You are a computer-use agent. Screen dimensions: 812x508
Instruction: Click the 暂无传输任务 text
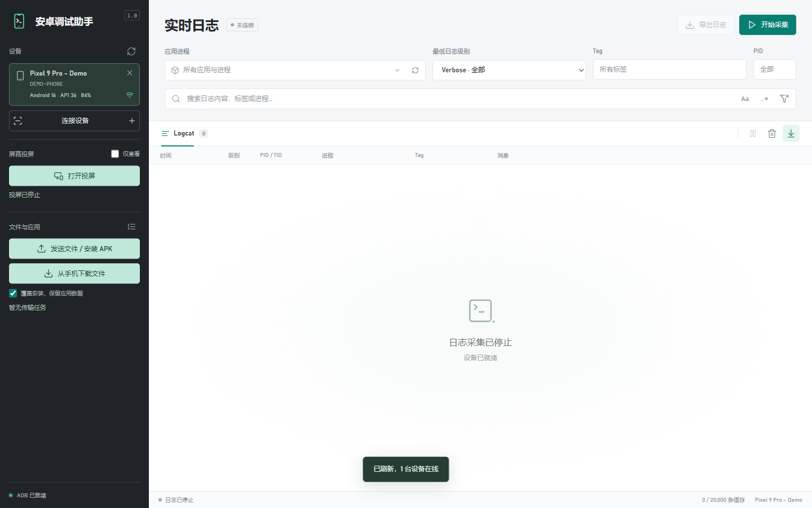point(28,308)
